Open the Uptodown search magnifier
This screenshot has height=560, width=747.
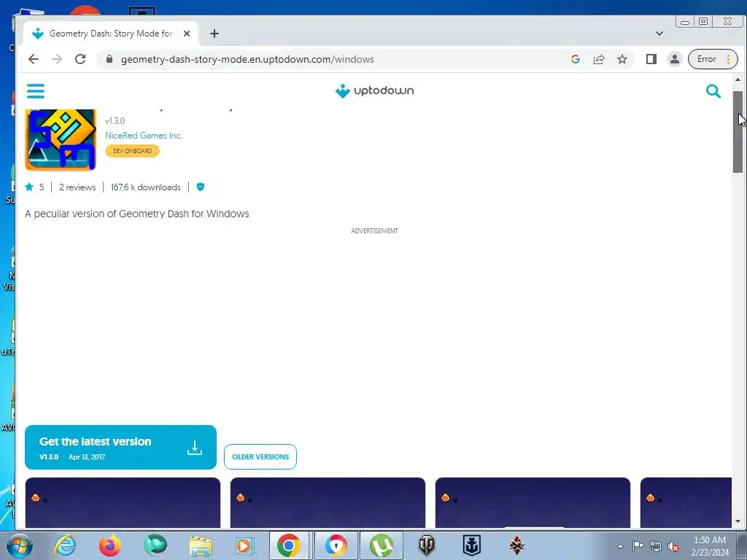[713, 91]
